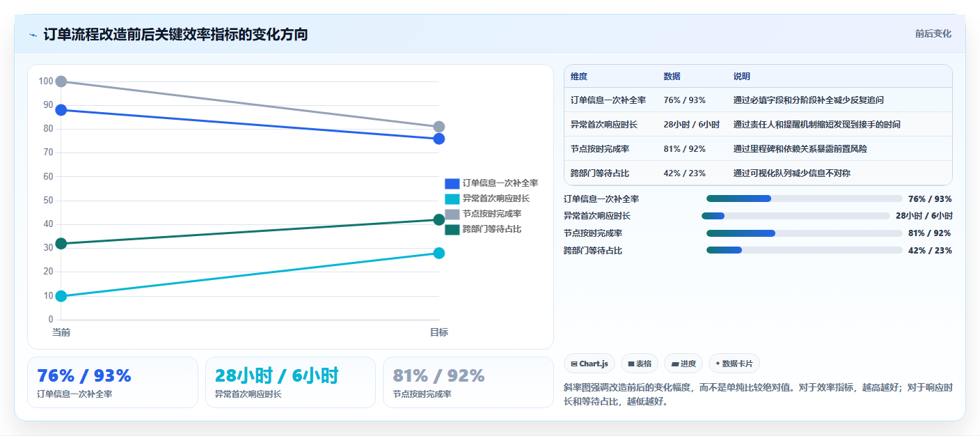Click the cyan data point at 10 on 当前
Viewport: 980px width, 436px height.
(x=61, y=296)
